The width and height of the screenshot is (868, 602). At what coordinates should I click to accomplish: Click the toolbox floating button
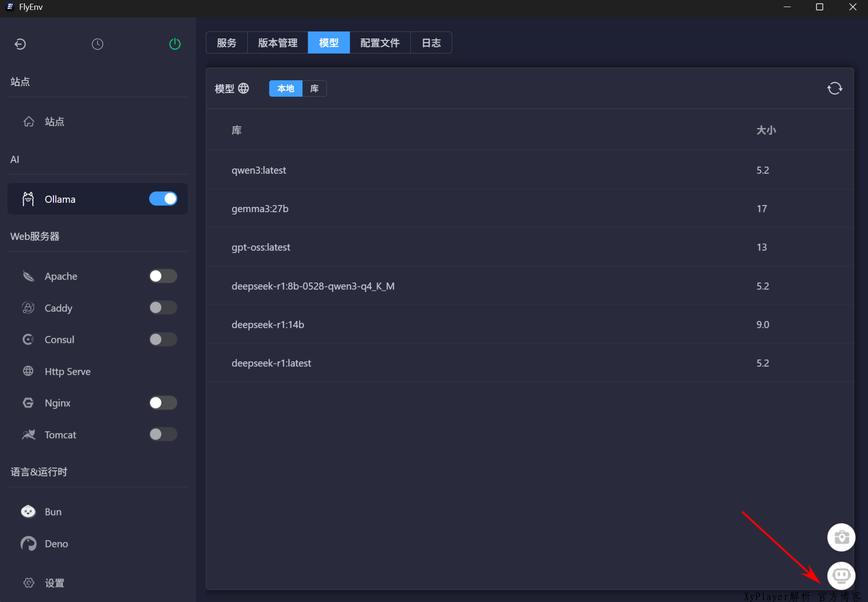pos(841,537)
